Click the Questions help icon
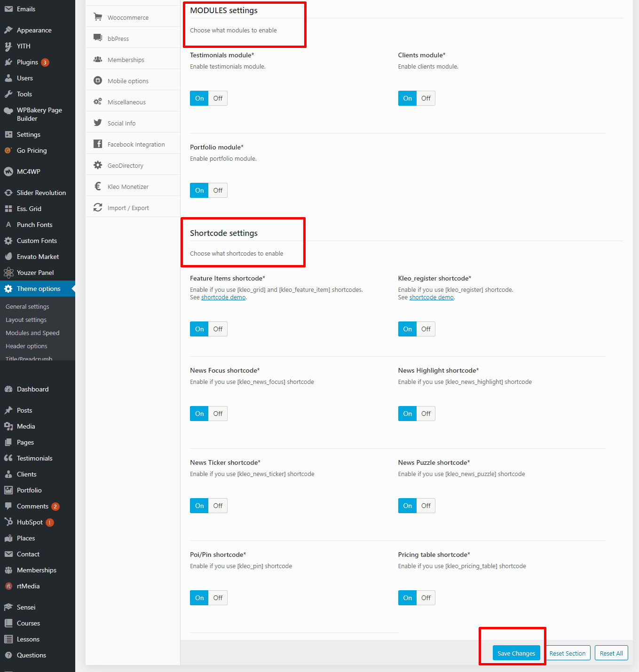The width and height of the screenshot is (639, 672). point(8,655)
